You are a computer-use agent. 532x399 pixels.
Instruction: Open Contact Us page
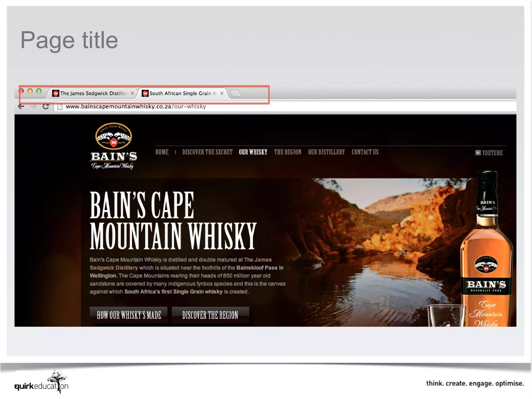pos(365,152)
